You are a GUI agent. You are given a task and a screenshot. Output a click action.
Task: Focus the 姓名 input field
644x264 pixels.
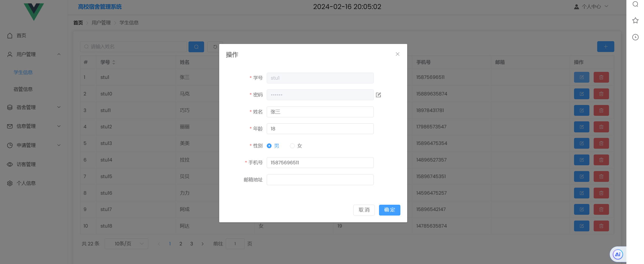pyautogui.click(x=320, y=112)
